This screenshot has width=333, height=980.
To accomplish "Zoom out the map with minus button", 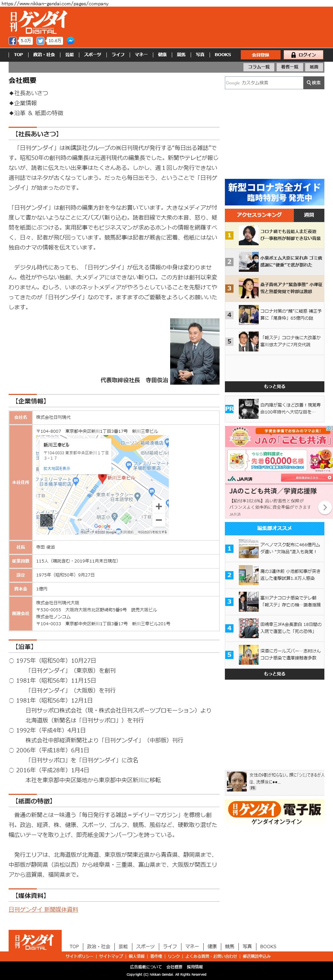I will coord(159,520).
